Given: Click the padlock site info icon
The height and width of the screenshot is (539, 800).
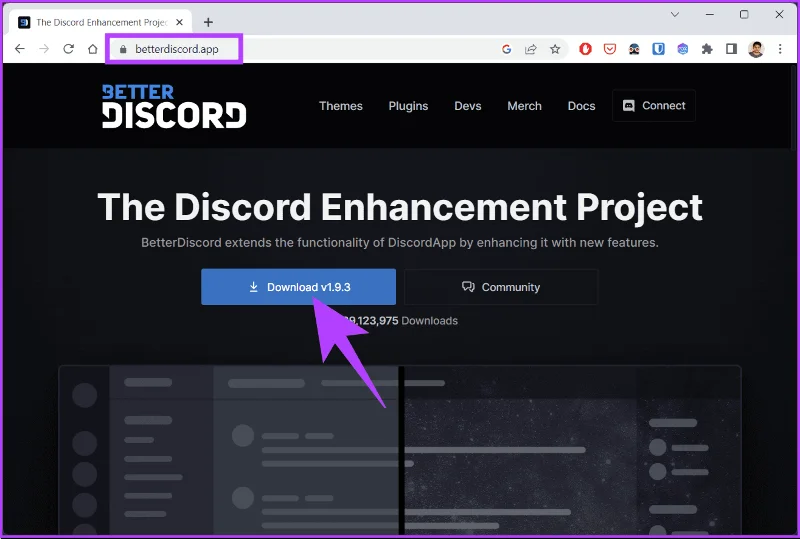Looking at the screenshot, I should tap(122, 49).
